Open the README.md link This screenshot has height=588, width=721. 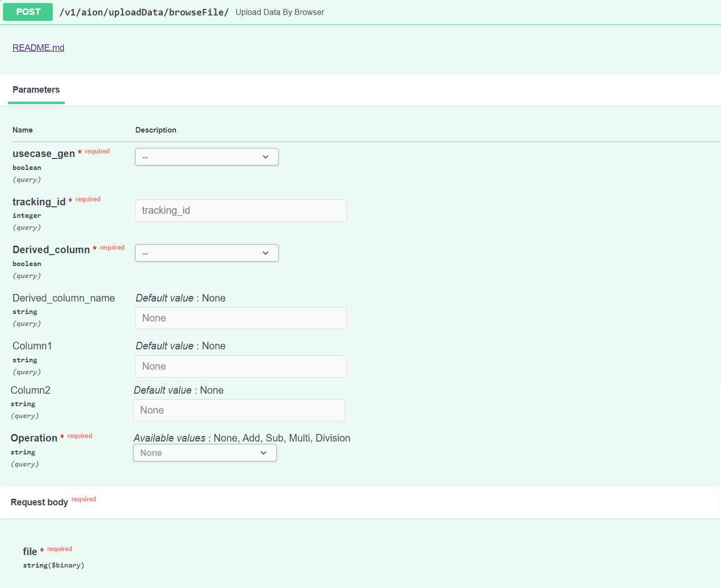coord(38,48)
